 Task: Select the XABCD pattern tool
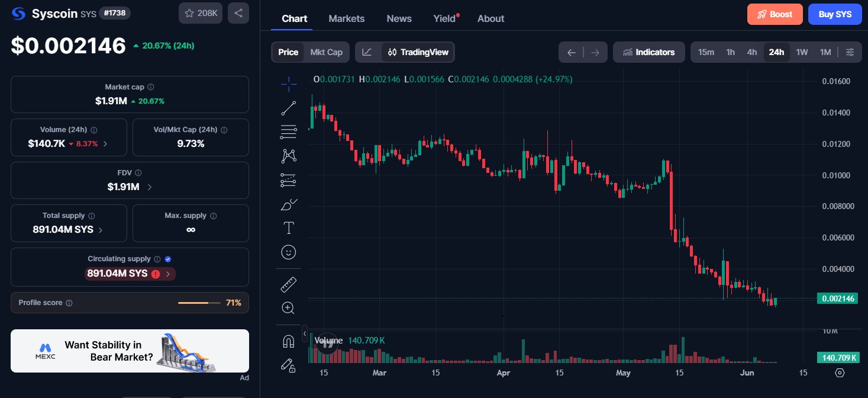pyautogui.click(x=289, y=156)
